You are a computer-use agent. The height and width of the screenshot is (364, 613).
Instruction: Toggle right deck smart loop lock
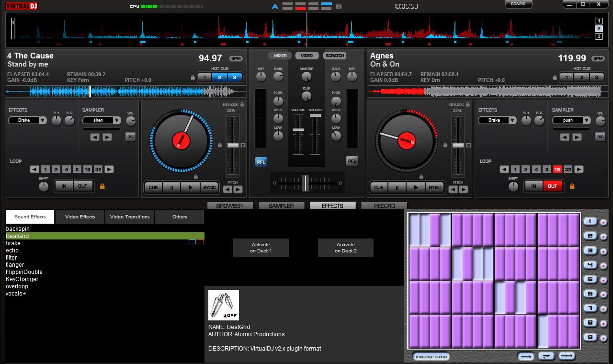pyautogui.click(x=572, y=186)
